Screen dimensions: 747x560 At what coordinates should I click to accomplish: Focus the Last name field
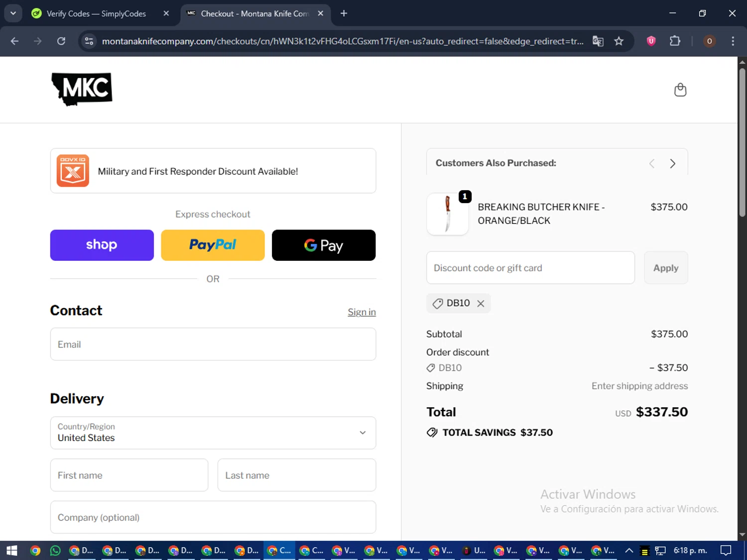coord(297,475)
